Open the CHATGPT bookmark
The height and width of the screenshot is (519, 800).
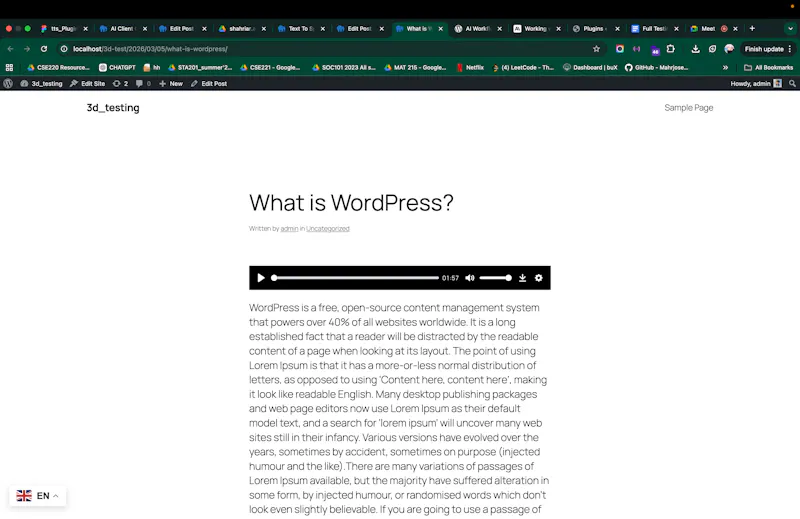117,67
